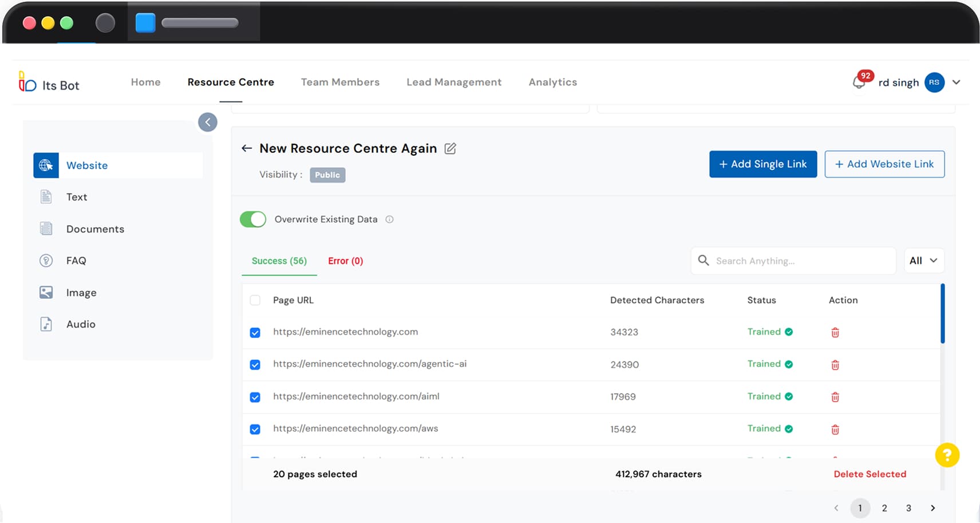Click the 412,967 characters summary text
The image size is (980, 523).
point(658,474)
